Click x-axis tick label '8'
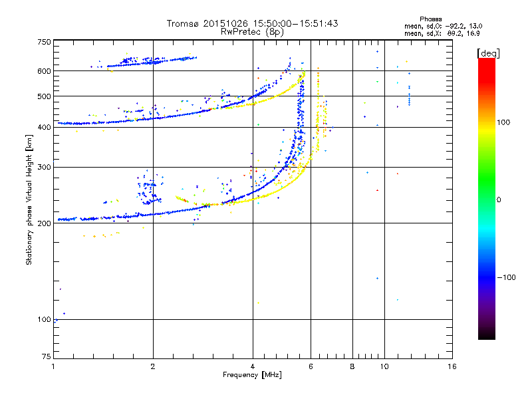Viewport: 532px width, 399px height. tap(352, 366)
